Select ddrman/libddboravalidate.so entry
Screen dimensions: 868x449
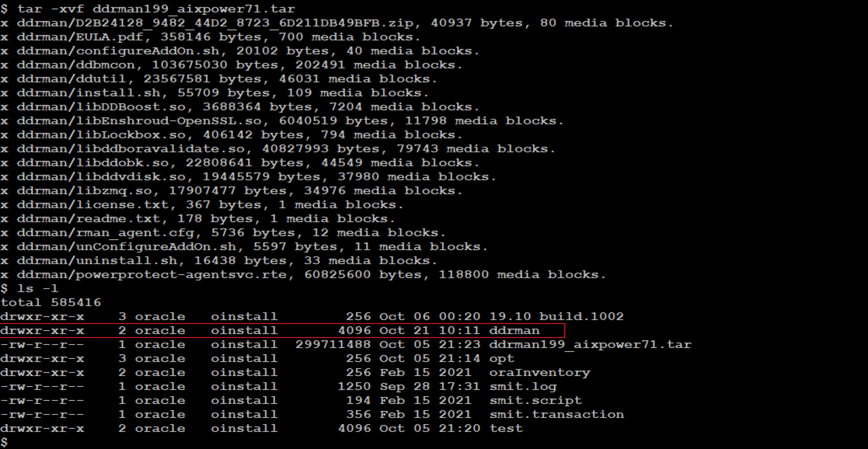tap(278, 149)
